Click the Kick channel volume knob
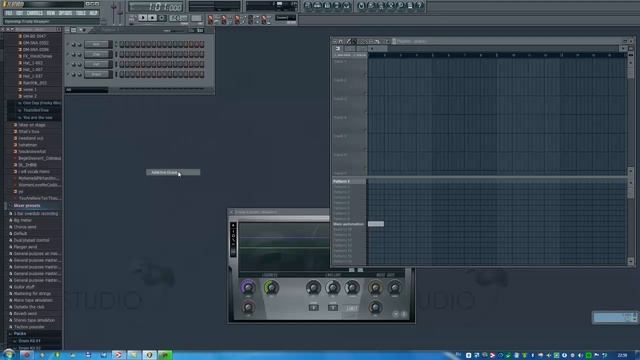This screenshot has height=360, width=640. click(79, 44)
